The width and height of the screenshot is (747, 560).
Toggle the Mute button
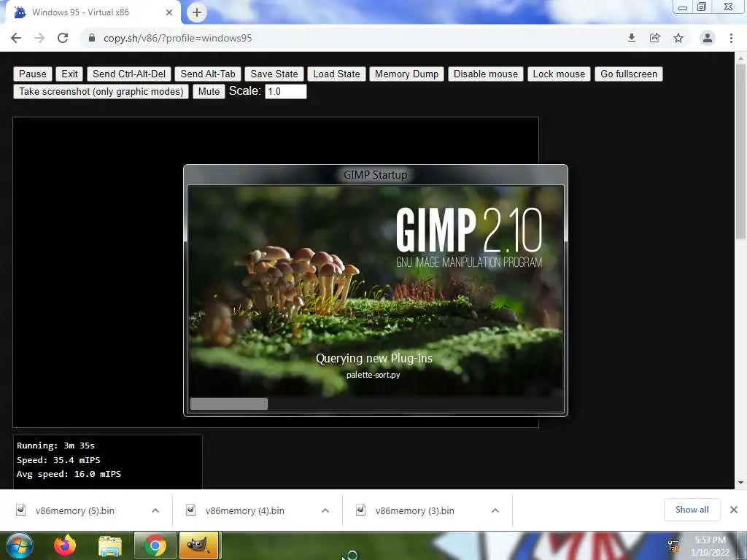(209, 91)
